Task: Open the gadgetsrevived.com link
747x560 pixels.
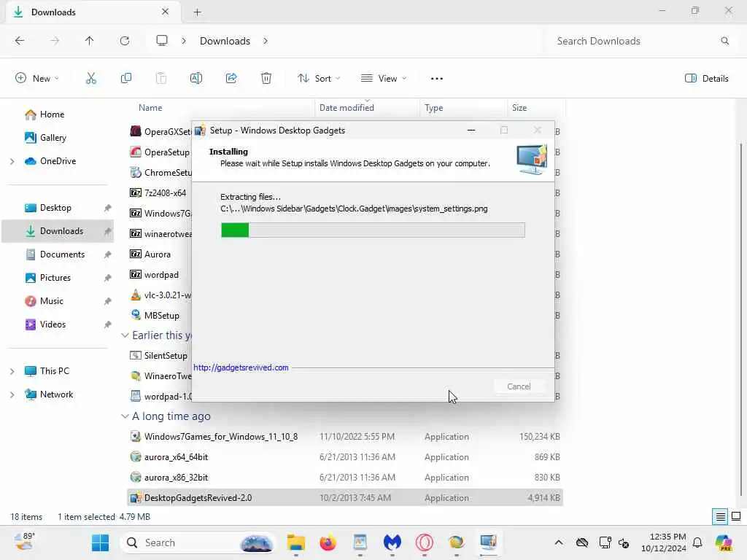Action: pos(241,367)
